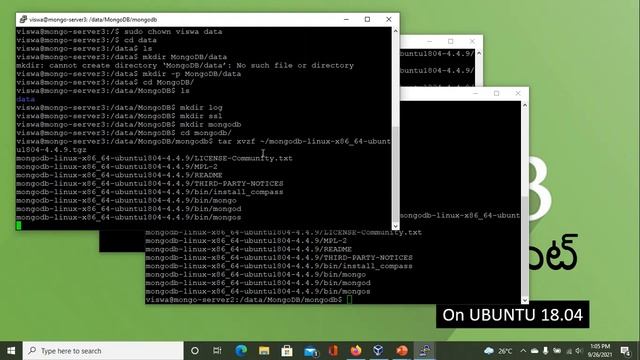
Task: Click the 'mkdir log' command line
Action: [120, 108]
